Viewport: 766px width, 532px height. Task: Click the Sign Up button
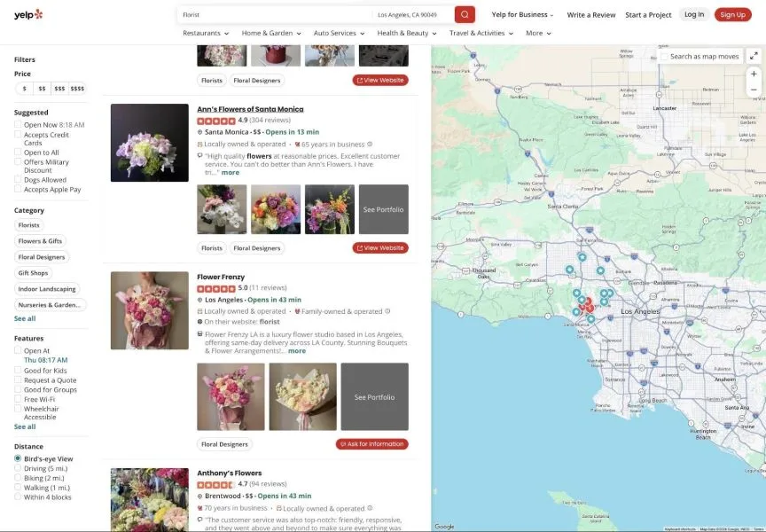pos(733,15)
